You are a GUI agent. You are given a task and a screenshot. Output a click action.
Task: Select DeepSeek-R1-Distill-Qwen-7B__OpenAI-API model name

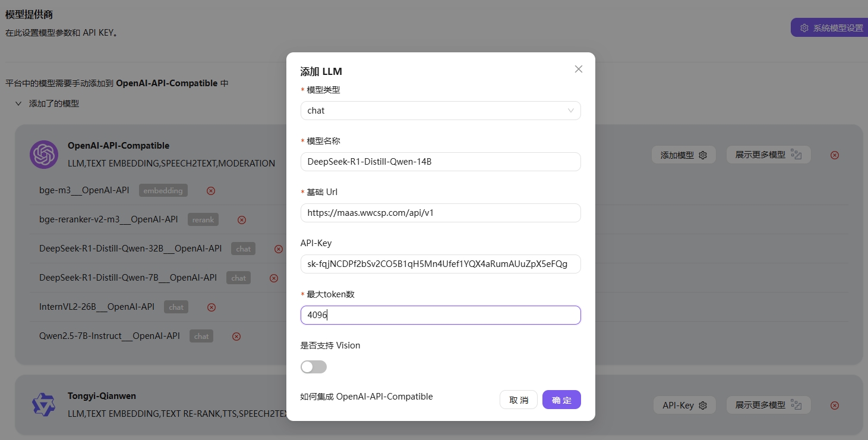pyautogui.click(x=128, y=278)
